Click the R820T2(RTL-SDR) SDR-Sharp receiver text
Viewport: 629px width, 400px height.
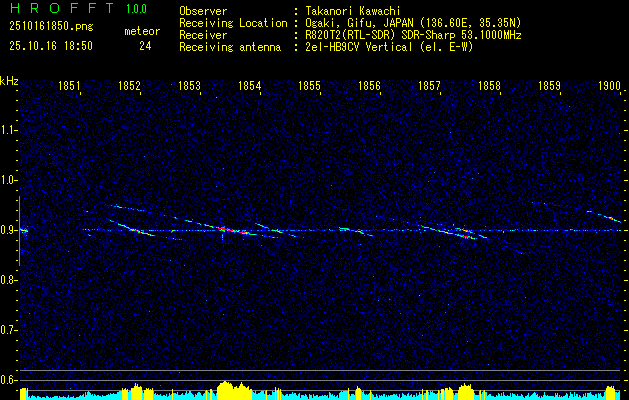pyautogui.click(x=413, y=35)
